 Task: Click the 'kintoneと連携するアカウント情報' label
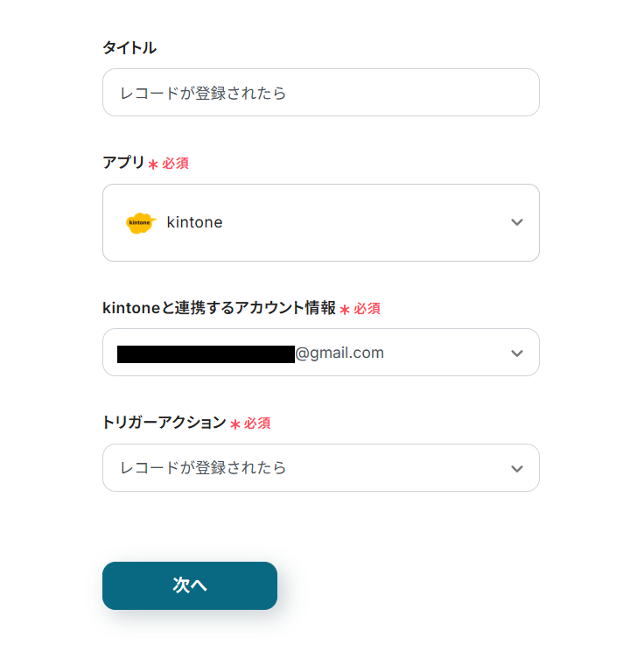219,308
